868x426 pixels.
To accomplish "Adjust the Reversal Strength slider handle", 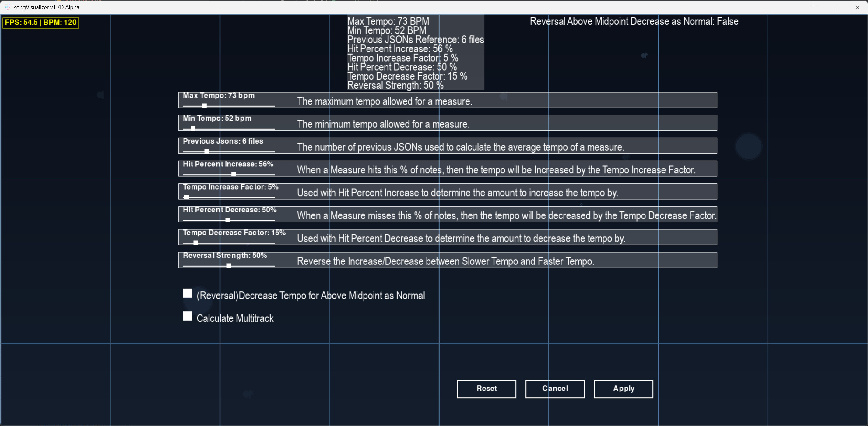I will coord(228,265).
